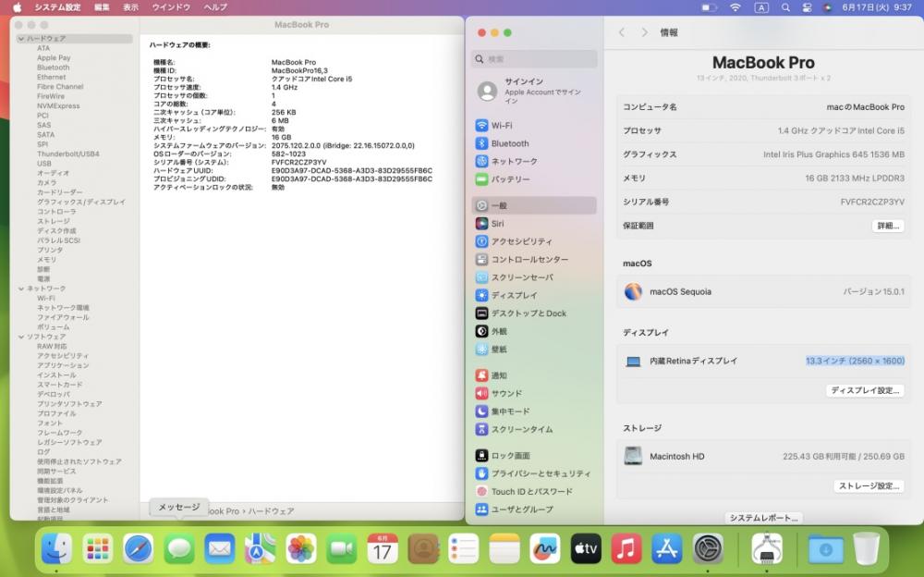
Task: Open プライバシーとセキュリティ settings
Action: 534,473
